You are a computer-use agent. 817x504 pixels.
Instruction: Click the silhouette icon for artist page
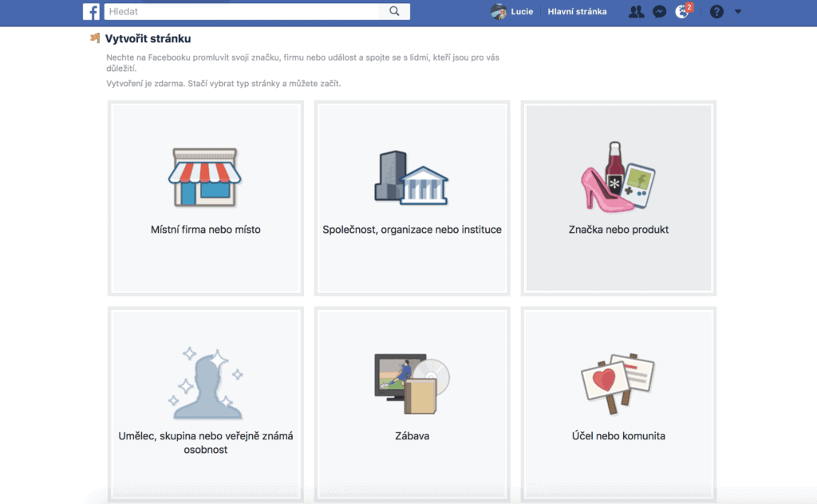click(205, 383)
